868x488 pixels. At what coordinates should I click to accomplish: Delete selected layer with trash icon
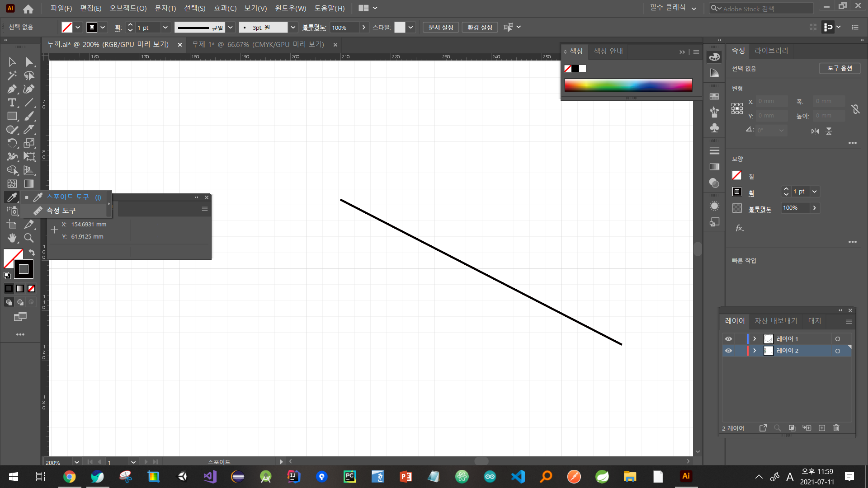[836, 428]
